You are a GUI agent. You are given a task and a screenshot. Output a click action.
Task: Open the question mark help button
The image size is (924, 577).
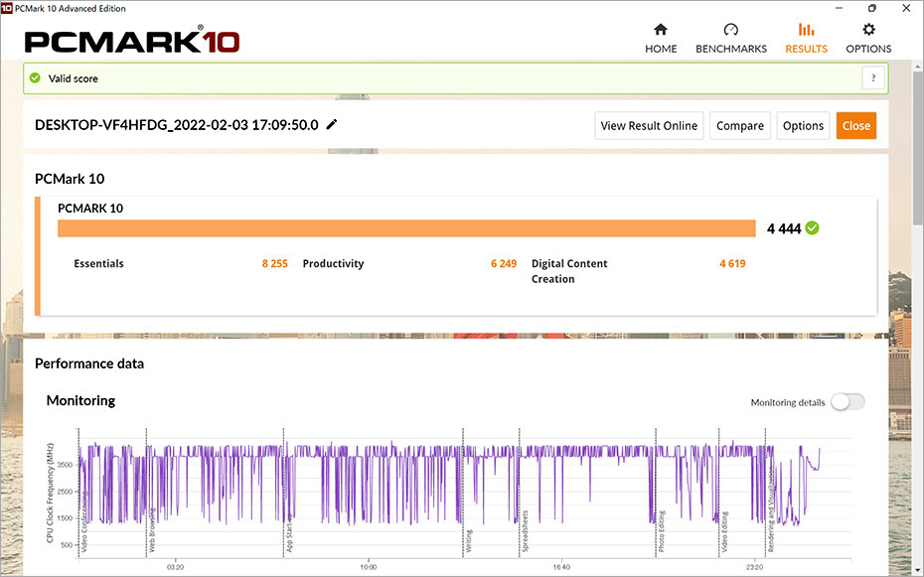[x=873, y=78]
